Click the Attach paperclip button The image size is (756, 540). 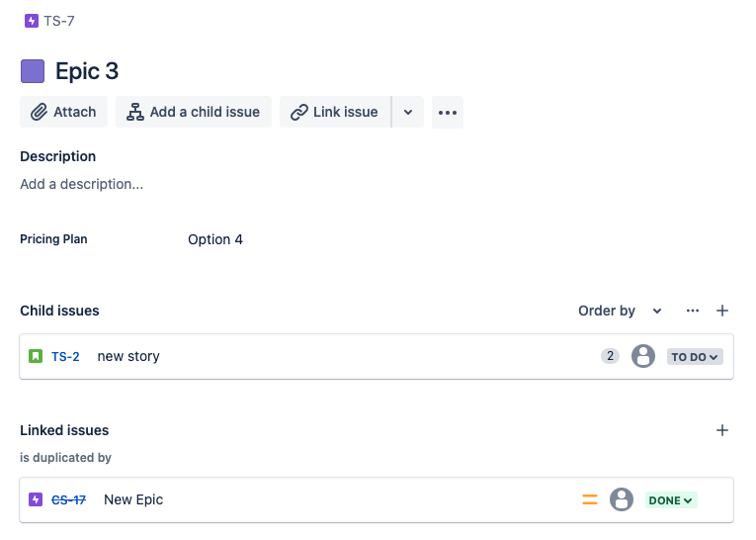(x=63, y=112)
